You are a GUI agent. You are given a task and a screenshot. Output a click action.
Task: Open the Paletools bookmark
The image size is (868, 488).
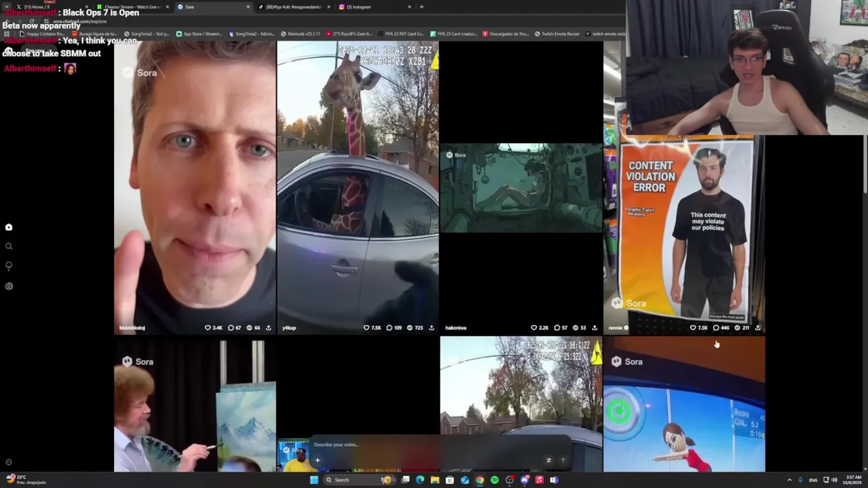pyautogui.click(x=299, y=33)
